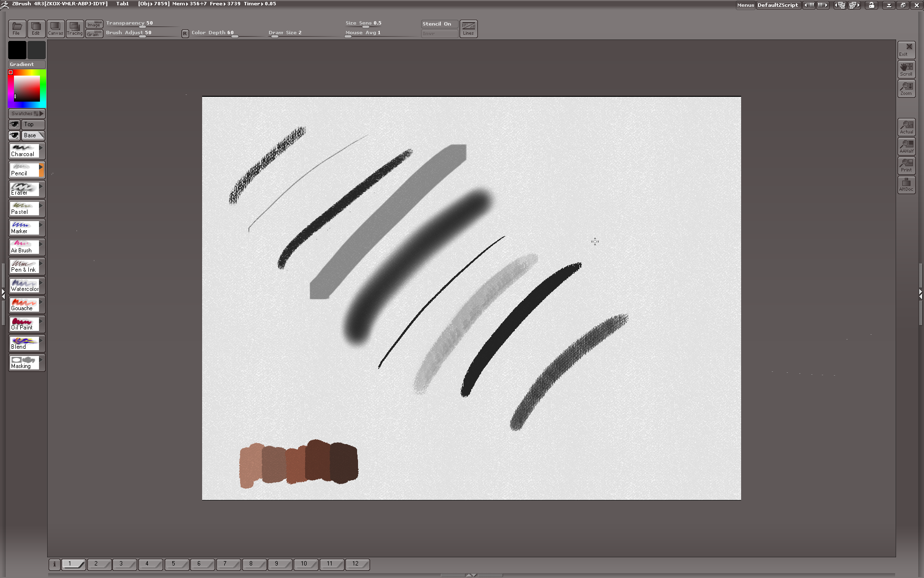The image size is (924, 578).
Task: Toggle visibility eye for Base layer
Action: tap(14, 135)
